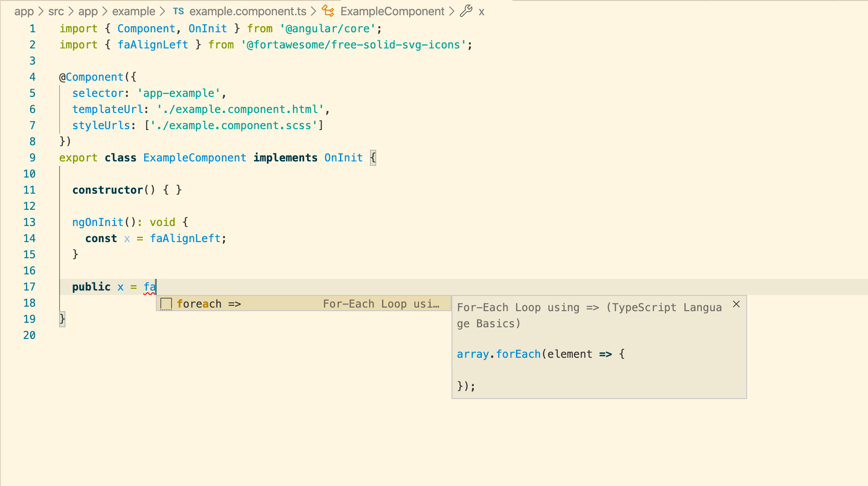Viewport: 868px width, 486px height.
Task: Click the 'selector' property on line 5
Action: [98, 93]
